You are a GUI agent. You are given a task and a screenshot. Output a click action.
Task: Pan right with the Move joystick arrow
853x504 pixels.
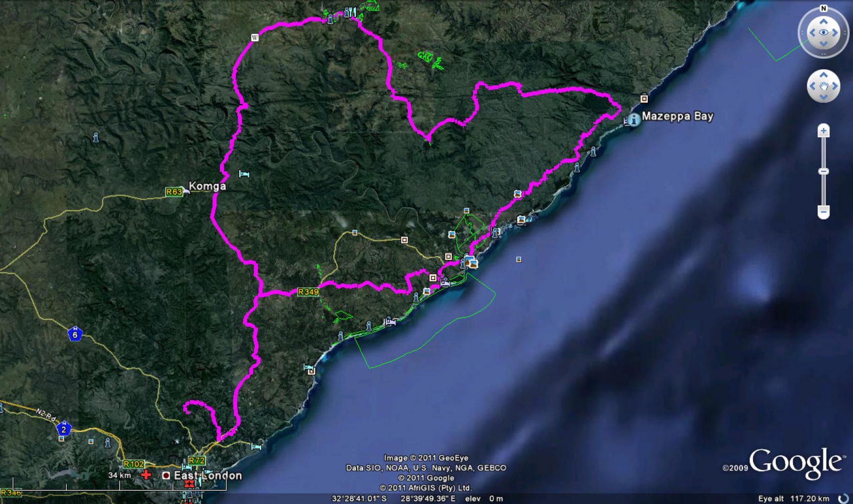click(835, 86)
